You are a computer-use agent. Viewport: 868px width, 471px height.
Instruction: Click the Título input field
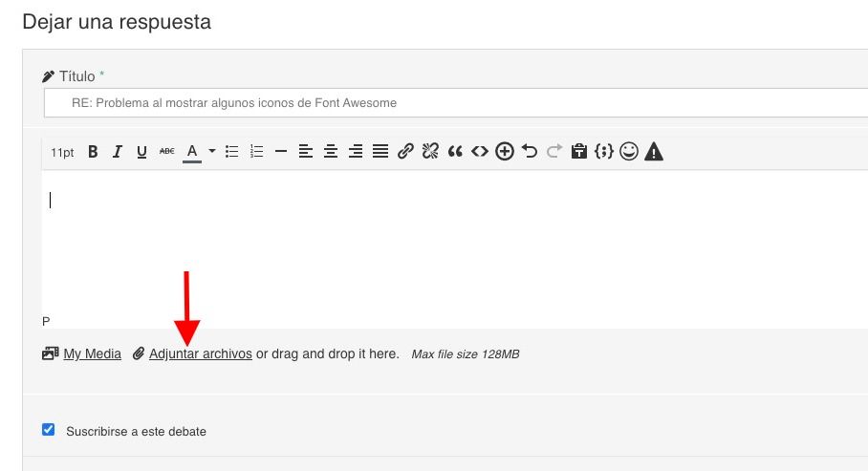click(x=456, y=103)
